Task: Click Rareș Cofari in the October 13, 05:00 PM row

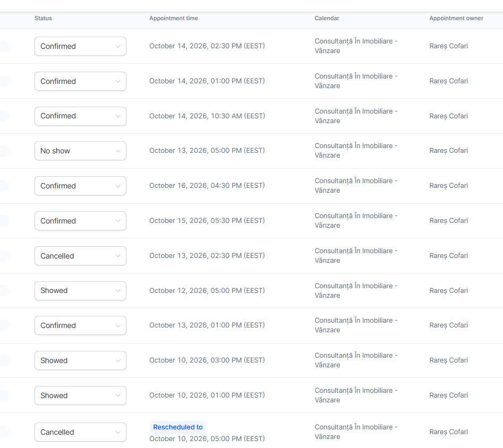Action: [x=448, y=150]
